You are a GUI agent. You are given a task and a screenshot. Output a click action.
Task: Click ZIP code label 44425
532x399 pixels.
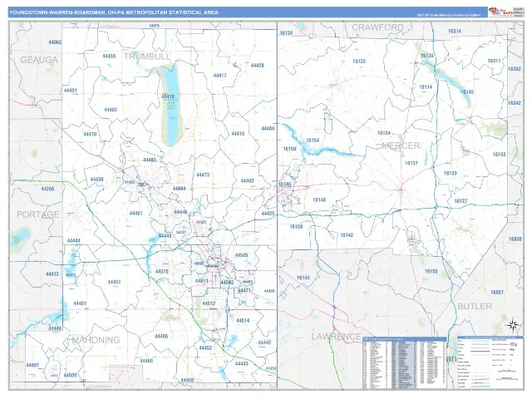(x=268, y=214)
